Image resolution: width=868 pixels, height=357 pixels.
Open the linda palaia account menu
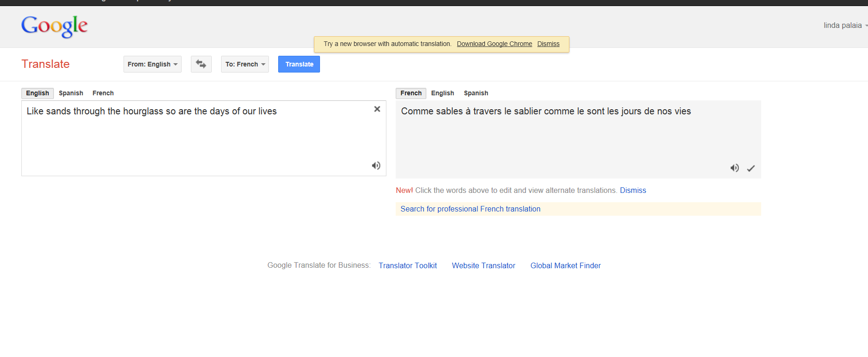tap(845, 26)
